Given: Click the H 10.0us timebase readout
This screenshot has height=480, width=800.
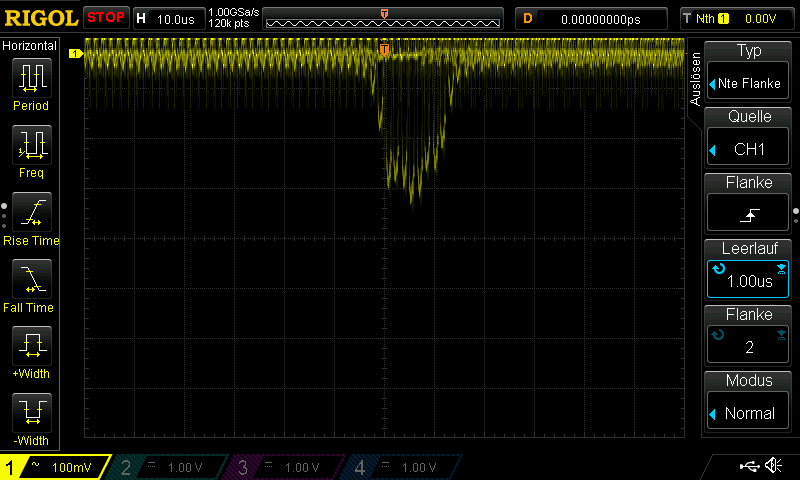Looking at the screenshot, I should [169, 19].
